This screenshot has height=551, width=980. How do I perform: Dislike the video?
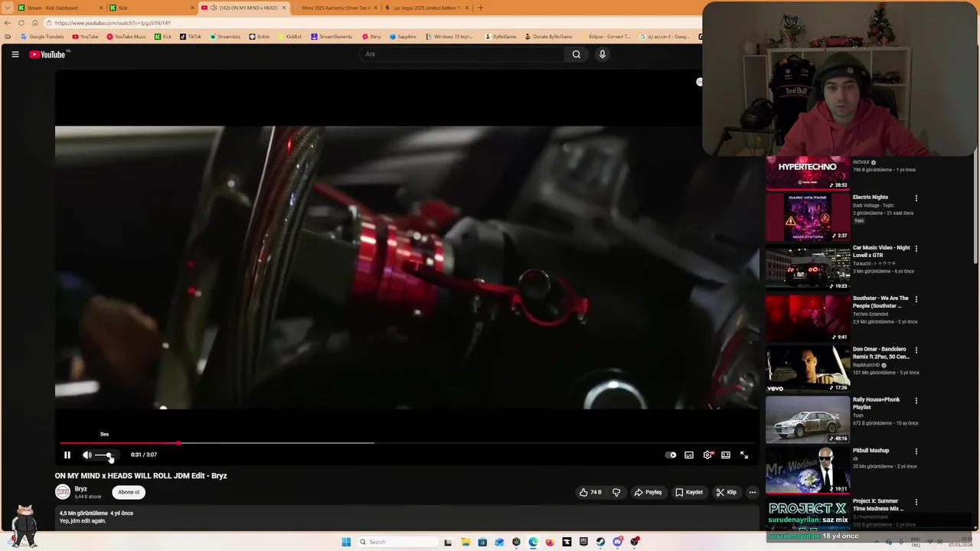[616, 492]
